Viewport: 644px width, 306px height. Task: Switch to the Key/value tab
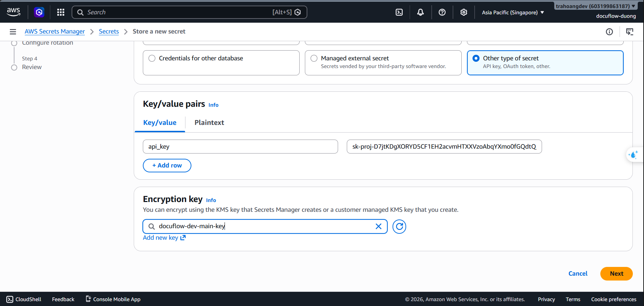point(160,122)
